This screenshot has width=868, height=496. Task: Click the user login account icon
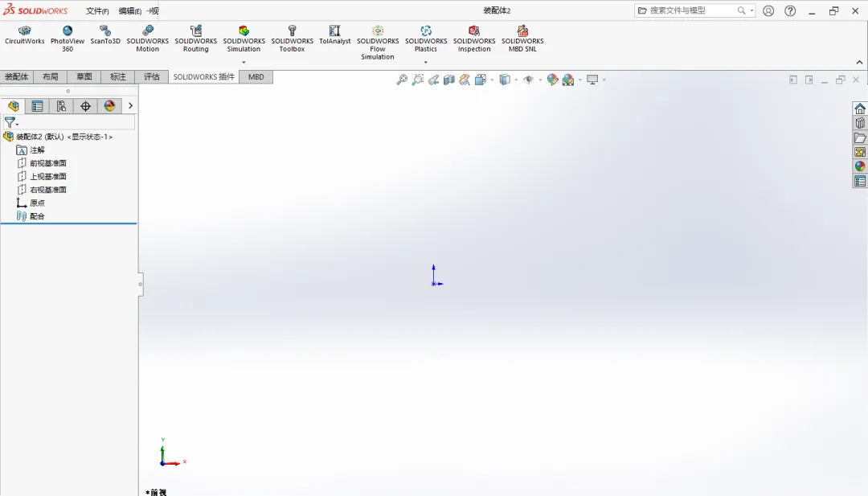pyautogui.click(x=768, y=10)
